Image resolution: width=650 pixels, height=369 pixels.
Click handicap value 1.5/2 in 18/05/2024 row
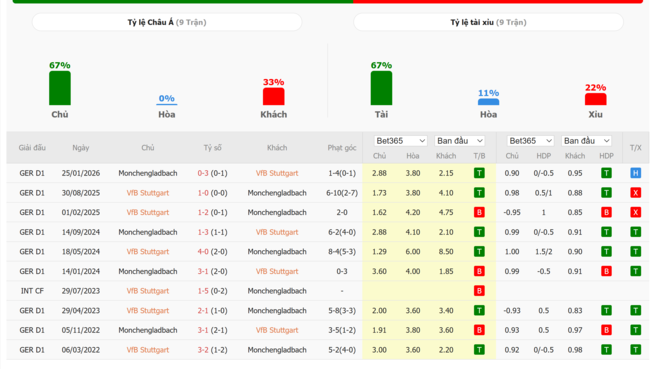543,252
